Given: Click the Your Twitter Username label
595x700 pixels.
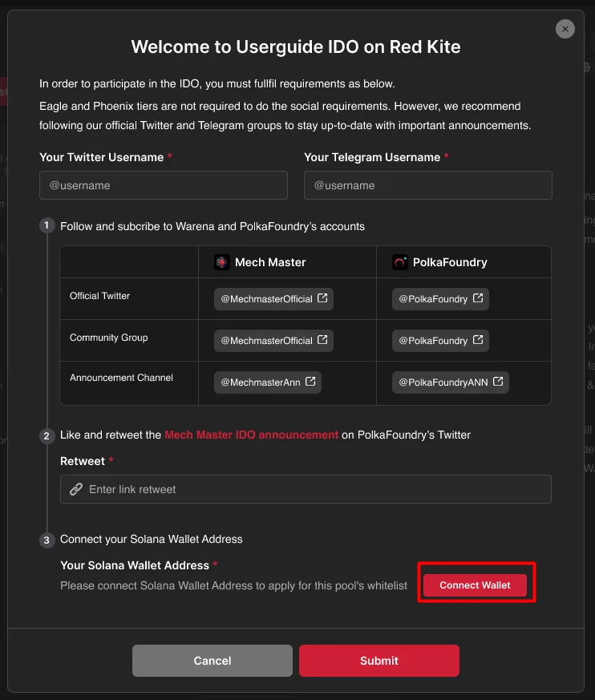Looking at the screenshot, I should [x=101, y=157].
